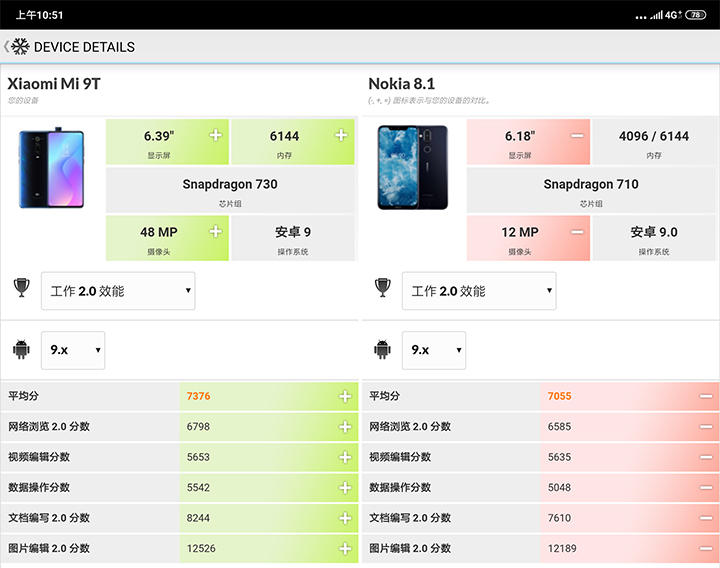This screenshot has height=568, width=720.
Task: Tap the plus icon on 48 MP tile
Action: point(216,231)
